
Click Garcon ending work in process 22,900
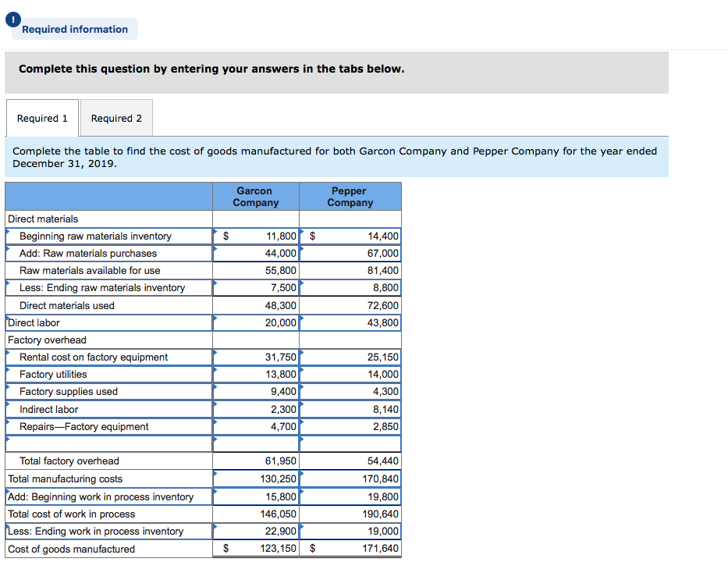(256, 531)
